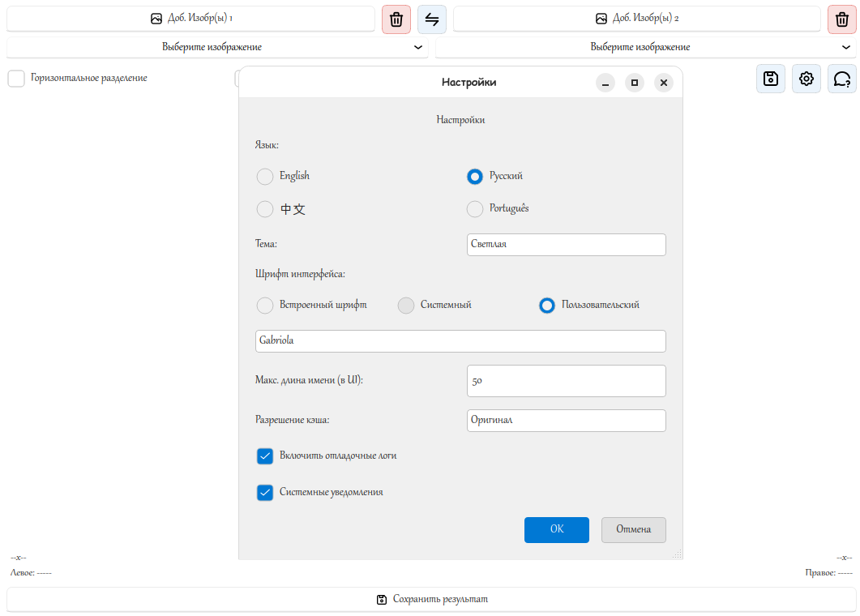This screenshot has height=616, width=860.
Task: Swap images with the arrows icon
Action: tap(432, 19)
